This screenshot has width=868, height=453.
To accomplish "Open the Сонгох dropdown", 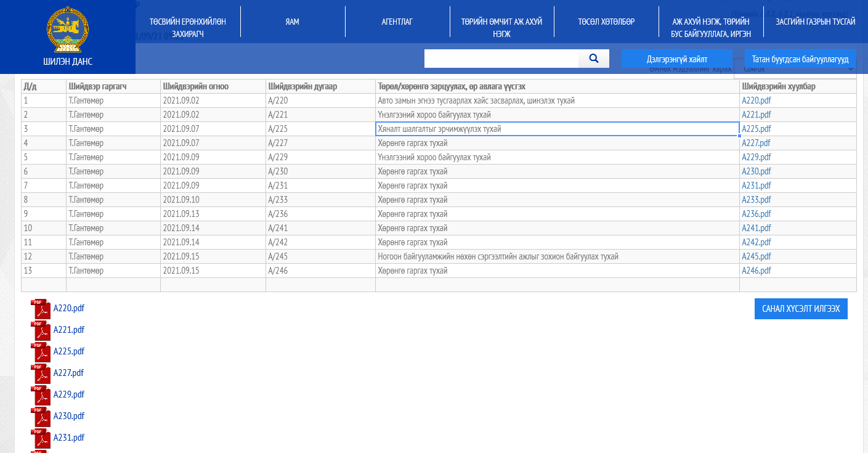I will (795, 70).
